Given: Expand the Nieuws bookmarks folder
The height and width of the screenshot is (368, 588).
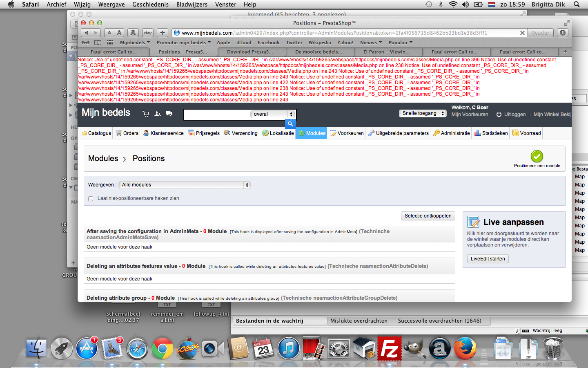Looking at the screenshot, I should [371, 43].
